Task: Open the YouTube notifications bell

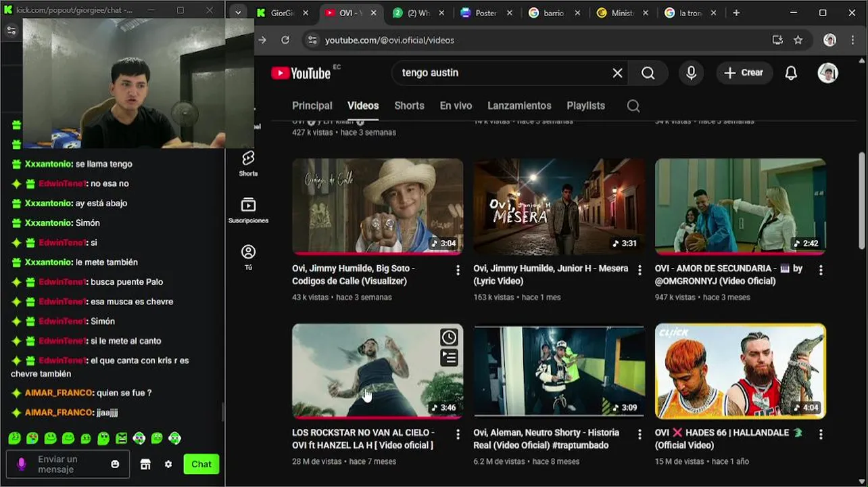Action: click(791, 73)
